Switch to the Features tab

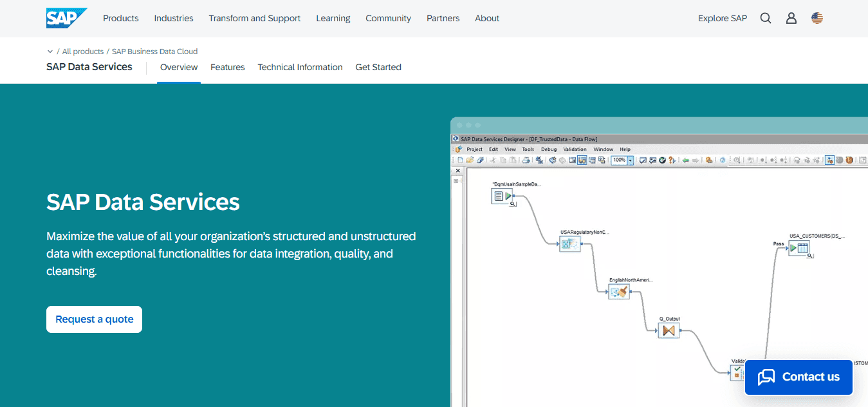pyautogui.click(x=227, y=67)
